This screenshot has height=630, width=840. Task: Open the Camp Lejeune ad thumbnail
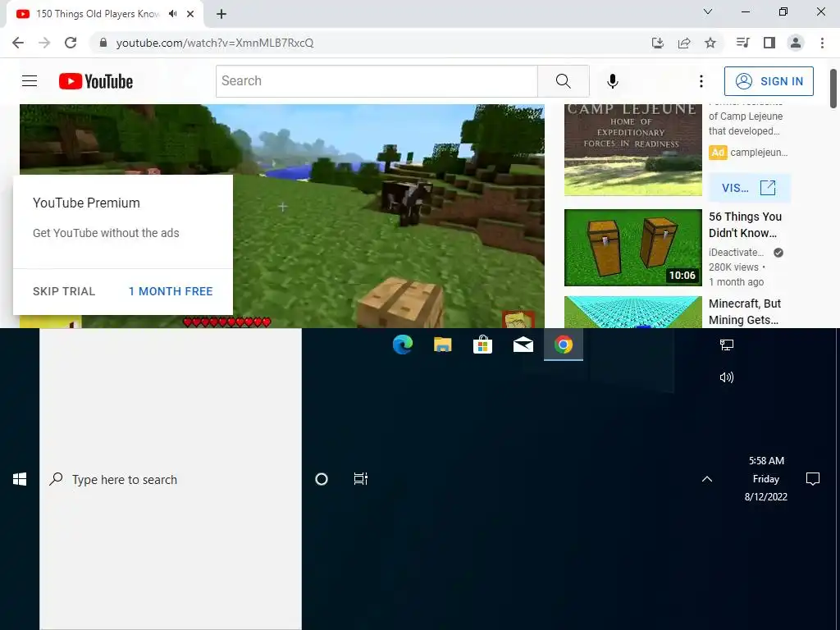(x=632, y=150)
